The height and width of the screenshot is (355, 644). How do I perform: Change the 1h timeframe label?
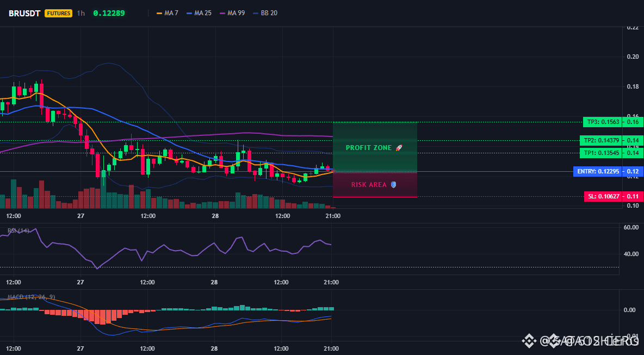coord(81,13)
